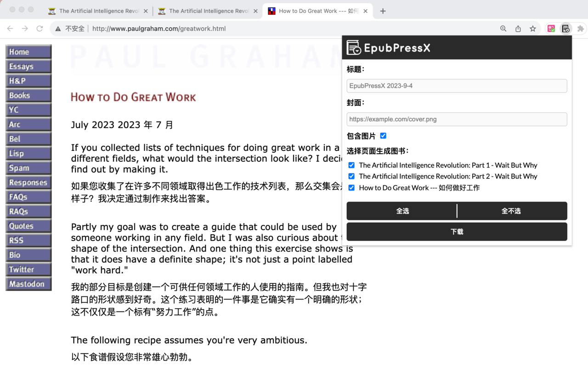Image resolution: width=588 pixels, height=368 pixels.
Task: Open the page zoom magnifier icon
Action: pyautogui.click(x=503, y=28)
